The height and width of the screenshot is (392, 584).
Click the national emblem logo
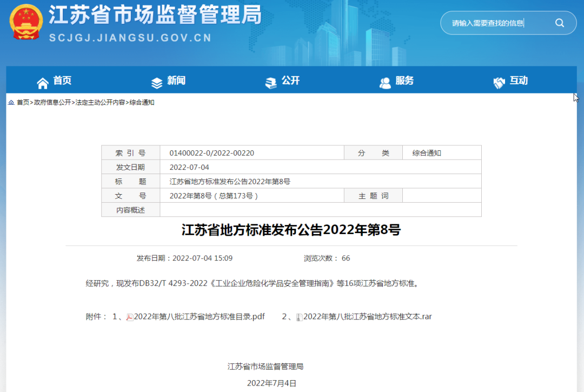point(26,22)
